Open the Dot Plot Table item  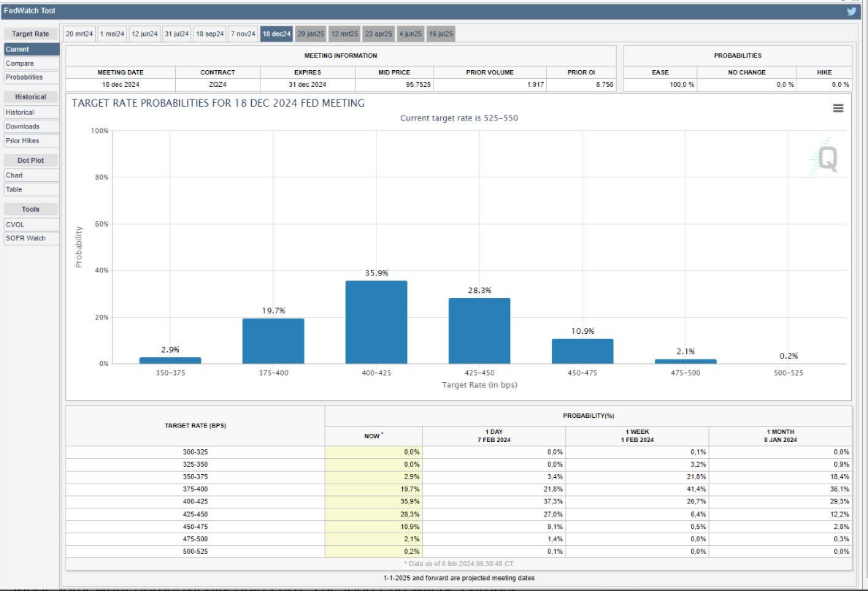(31, 189)
